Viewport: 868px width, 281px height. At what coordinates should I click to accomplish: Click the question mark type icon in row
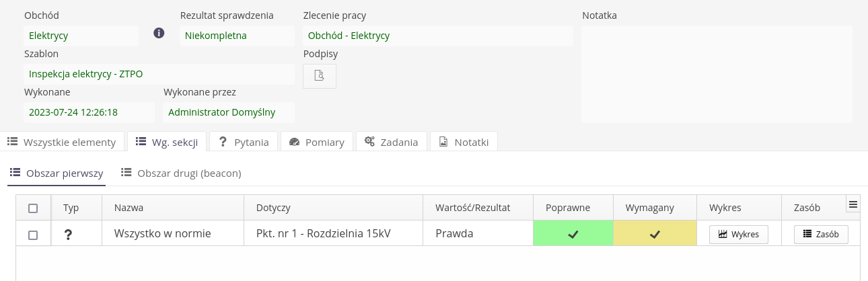pyautogui.click(x=68, y=235)
